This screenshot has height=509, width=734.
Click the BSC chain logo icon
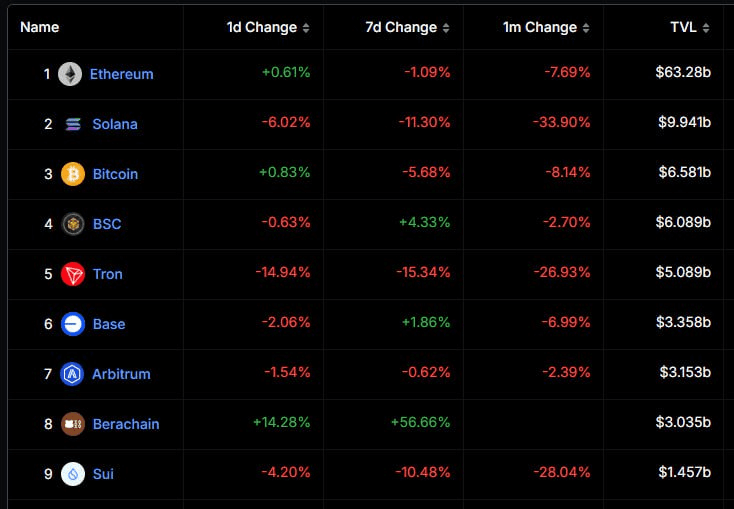73,224
